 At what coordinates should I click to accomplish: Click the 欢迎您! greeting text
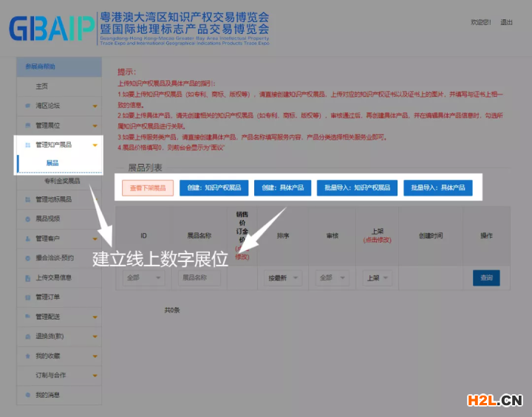(481, 22)
